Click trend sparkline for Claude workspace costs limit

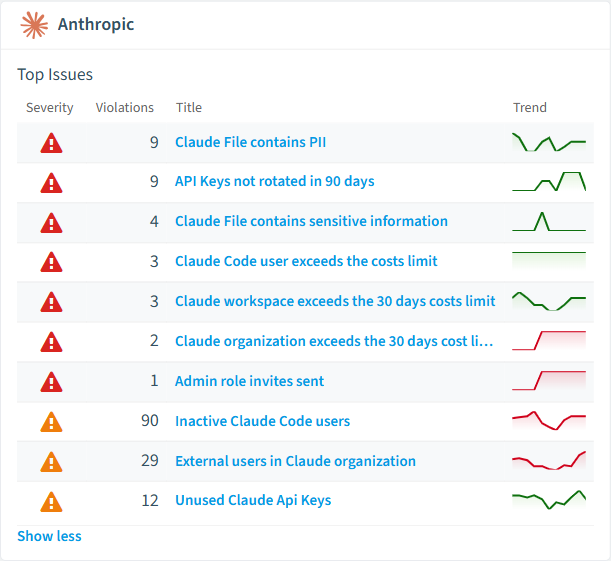click(x=549, y=301)
